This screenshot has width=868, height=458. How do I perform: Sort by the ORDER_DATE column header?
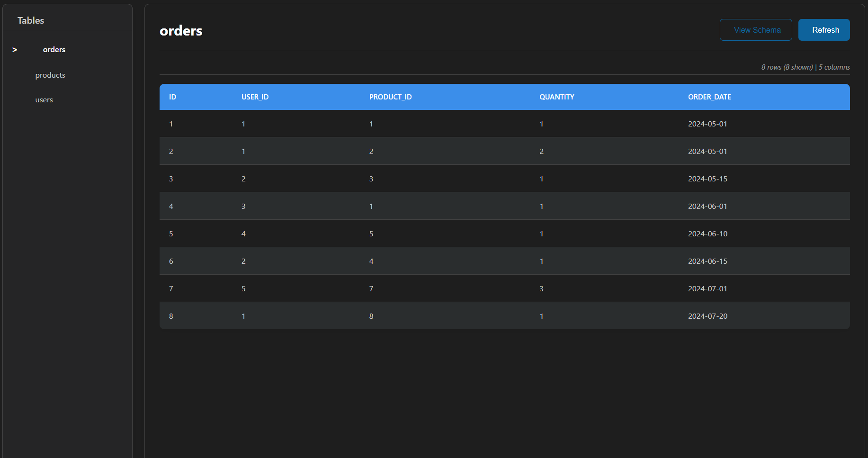pyautogui.click(x=709, y=97)
